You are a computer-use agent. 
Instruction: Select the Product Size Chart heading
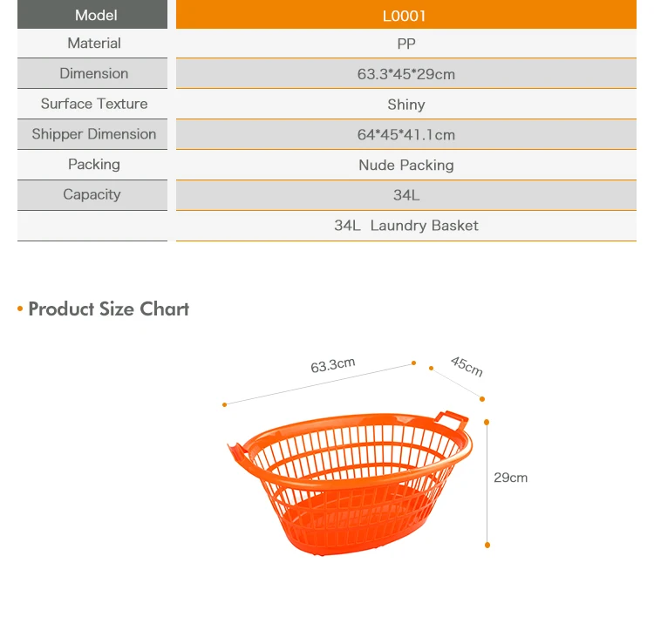click(108, 309)
